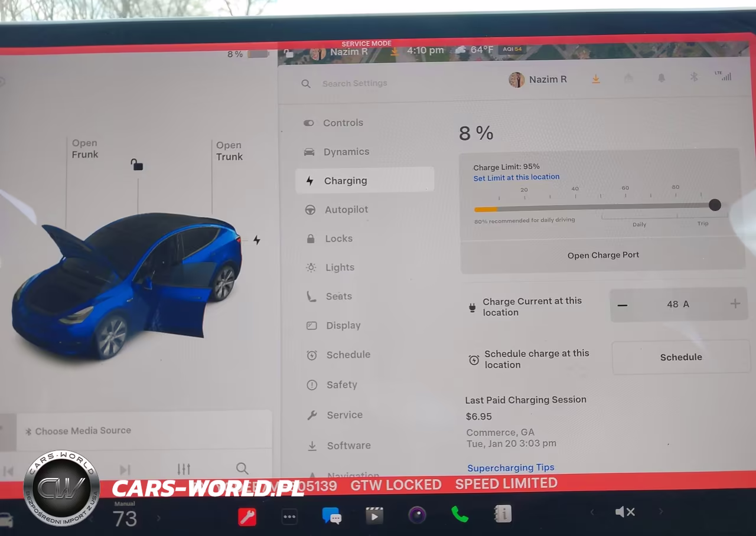Screen dimensions: 756x536
Task: Click the Schedule button for charging
Action: [681, 357]
